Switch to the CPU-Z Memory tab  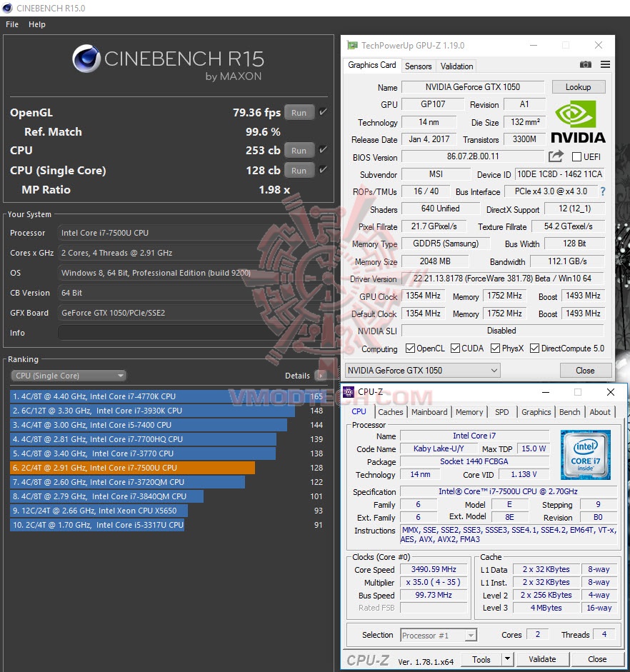point(469,412)
